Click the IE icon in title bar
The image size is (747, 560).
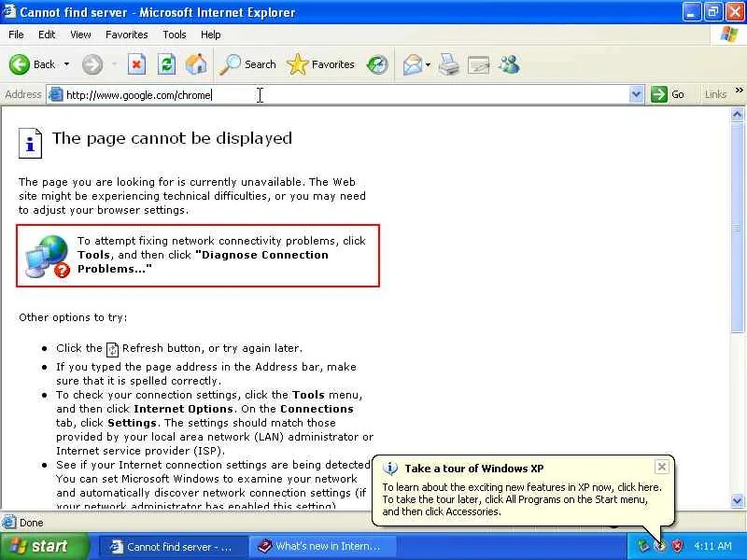(9, 11)
